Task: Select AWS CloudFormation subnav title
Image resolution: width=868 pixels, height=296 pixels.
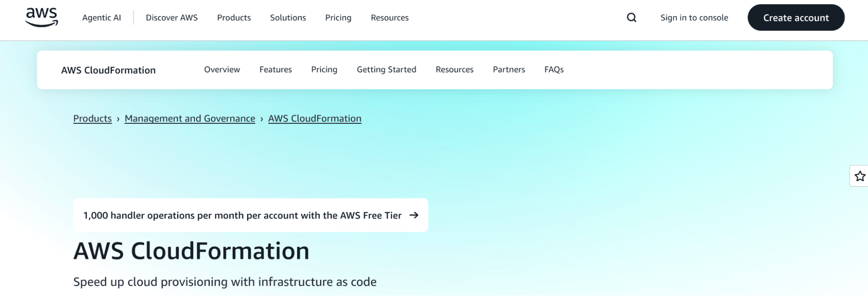Action: point(108,70)
